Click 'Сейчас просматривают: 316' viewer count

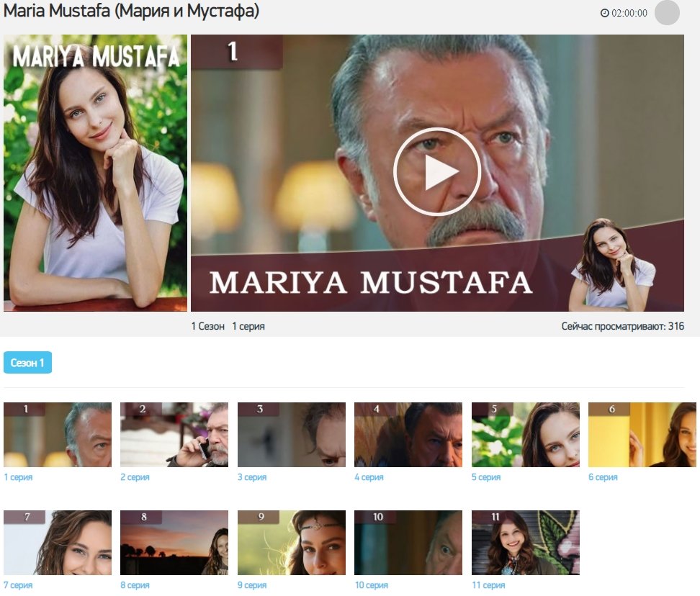(x=623, y=326)
